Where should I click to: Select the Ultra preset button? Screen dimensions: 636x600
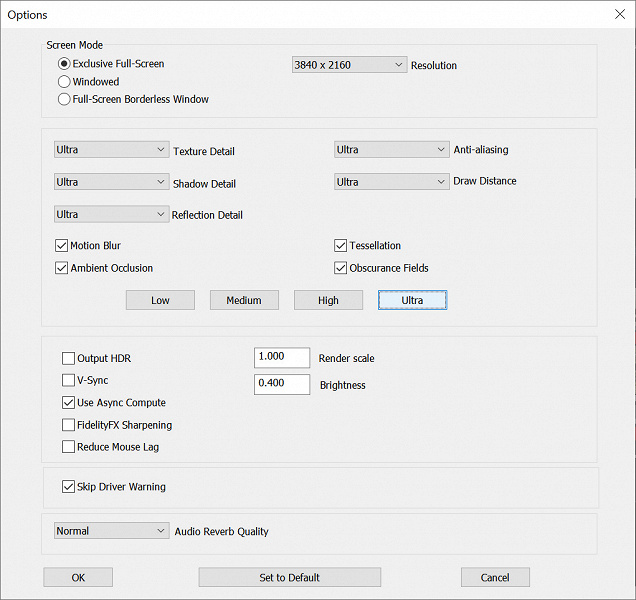coord(413,300)
